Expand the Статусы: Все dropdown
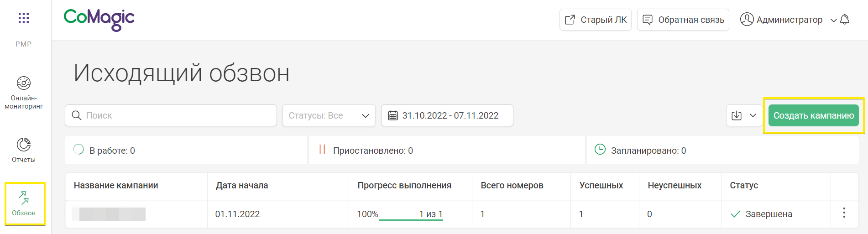 point(329,115)
